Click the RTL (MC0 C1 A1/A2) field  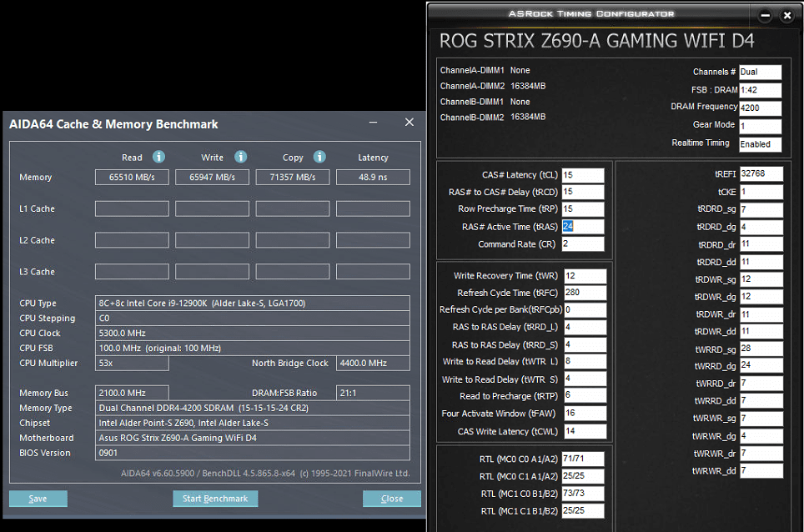point(583,477)
